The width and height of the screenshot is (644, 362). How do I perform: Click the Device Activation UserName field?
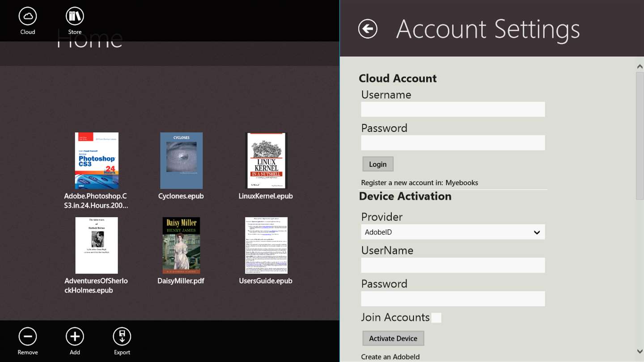click(x=453, y=265)
